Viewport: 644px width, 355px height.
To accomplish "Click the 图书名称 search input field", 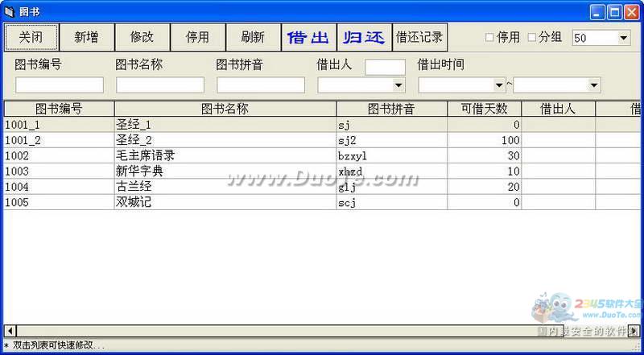I will (160, 85).
